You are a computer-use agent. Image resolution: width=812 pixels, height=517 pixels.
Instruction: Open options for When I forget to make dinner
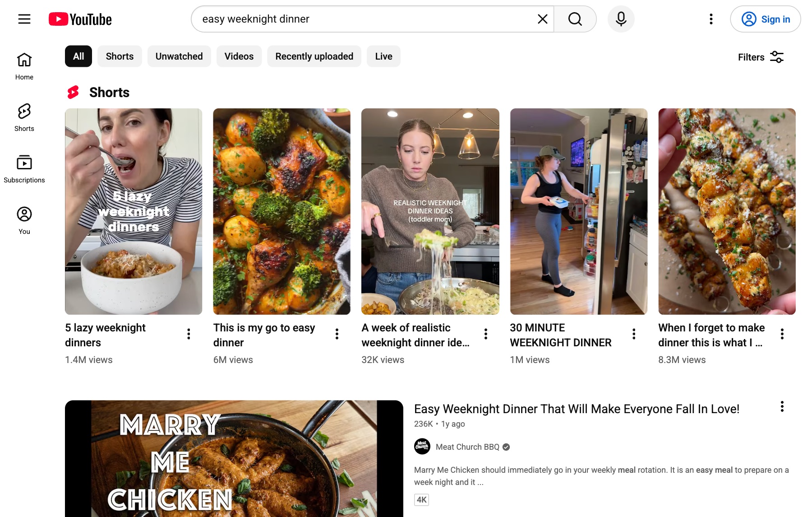[782, 334]
